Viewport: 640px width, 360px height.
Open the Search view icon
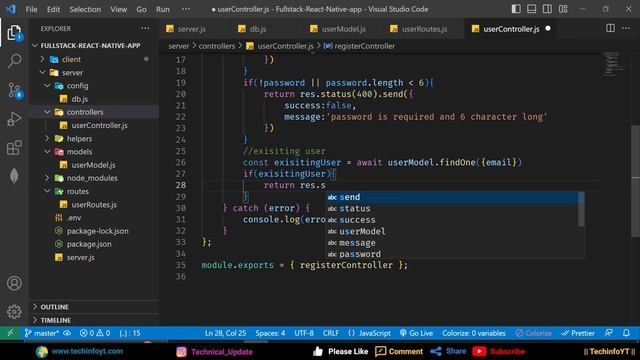point(14,61)
